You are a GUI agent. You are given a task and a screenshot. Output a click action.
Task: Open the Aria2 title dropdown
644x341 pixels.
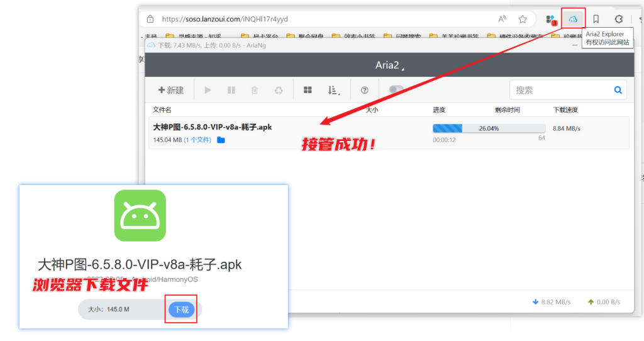[x=389, y=65]
